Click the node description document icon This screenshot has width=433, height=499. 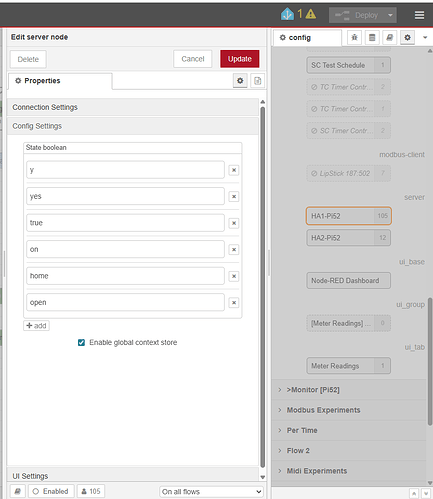[x=258, y=81]
